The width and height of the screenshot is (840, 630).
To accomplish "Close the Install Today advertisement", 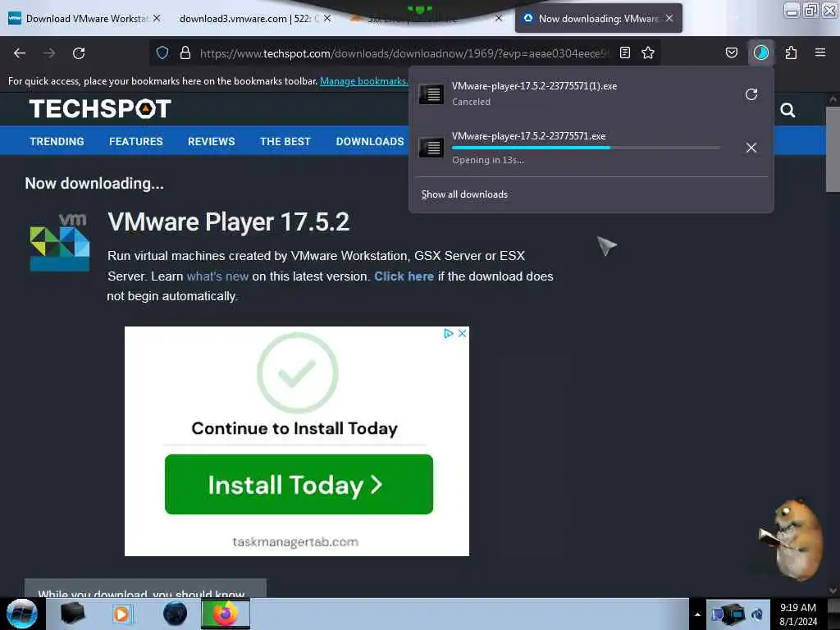I will (x=463, y=333).
